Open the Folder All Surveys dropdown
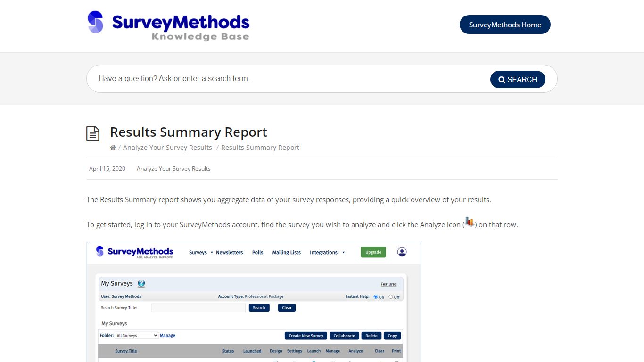The height and width of the screenshot is (362, 644). tap(137, 336)
